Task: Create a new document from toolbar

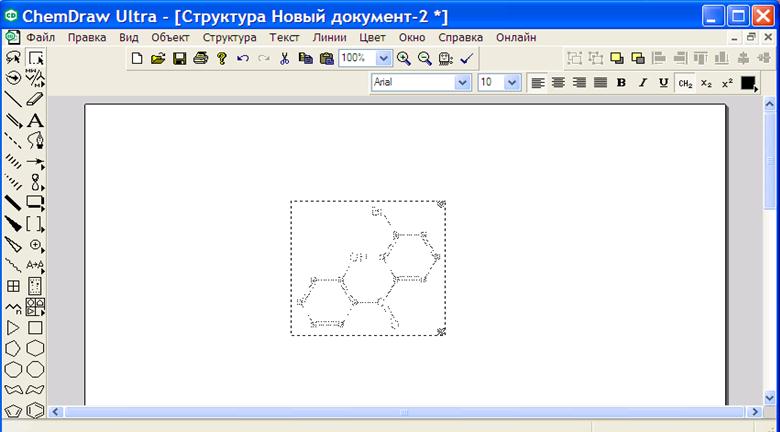Action: (x=137, y=58)
